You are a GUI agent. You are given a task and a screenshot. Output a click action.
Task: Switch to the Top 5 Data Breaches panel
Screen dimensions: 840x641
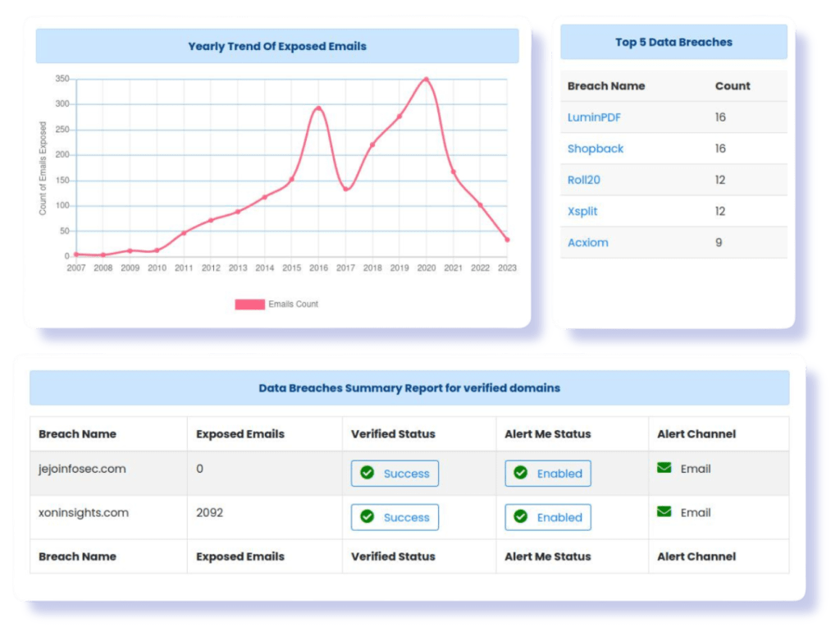[674, 42]
